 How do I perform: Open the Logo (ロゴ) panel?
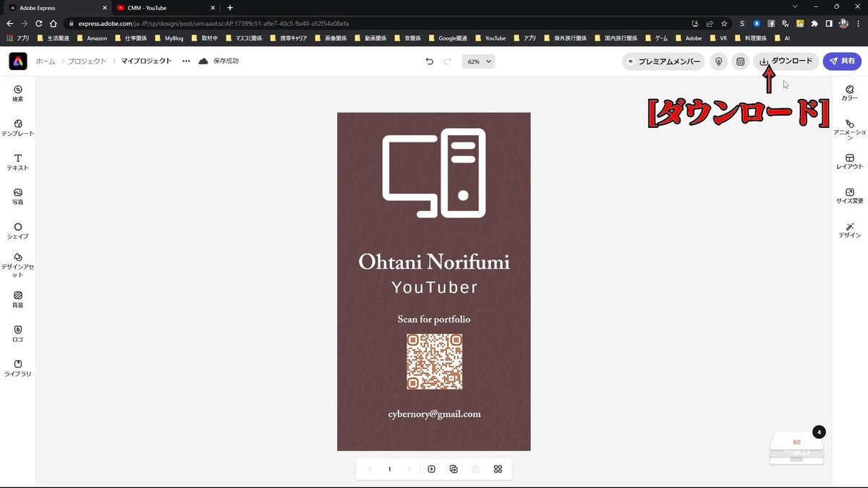18,334
